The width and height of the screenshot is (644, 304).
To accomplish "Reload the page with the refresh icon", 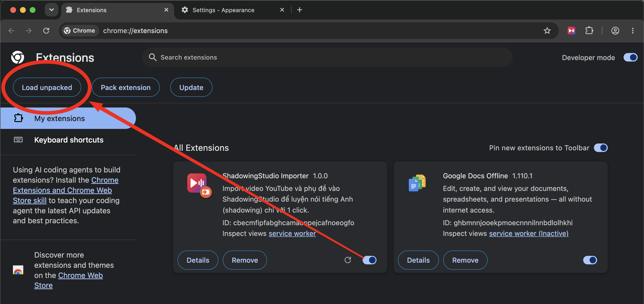I will point(46,30).
